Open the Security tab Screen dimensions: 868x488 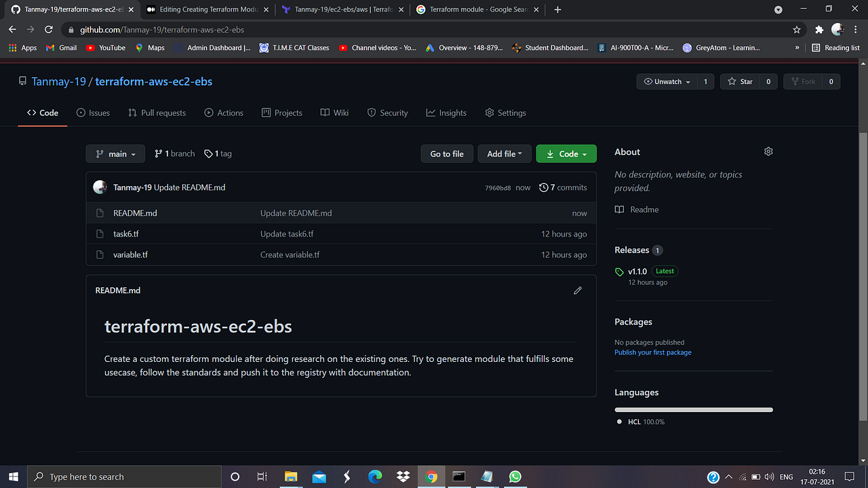(x=387, y=113)
